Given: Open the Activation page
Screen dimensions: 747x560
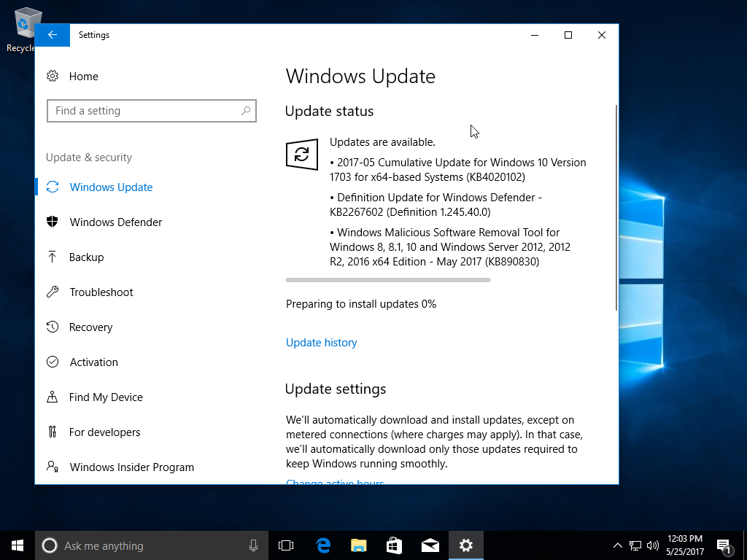Looking at the screenshot, I should click(x=94, y=362).
